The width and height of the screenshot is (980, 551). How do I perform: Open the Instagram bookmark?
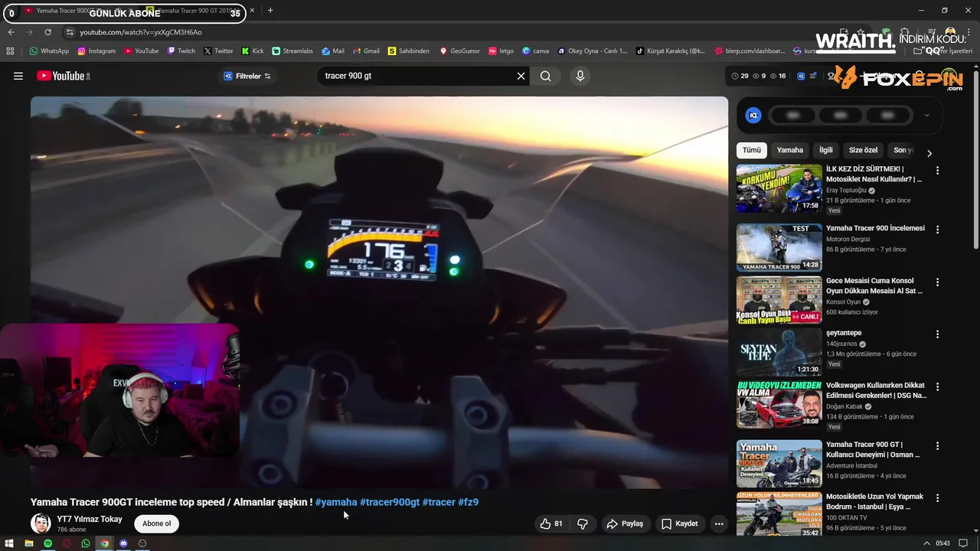96,51
